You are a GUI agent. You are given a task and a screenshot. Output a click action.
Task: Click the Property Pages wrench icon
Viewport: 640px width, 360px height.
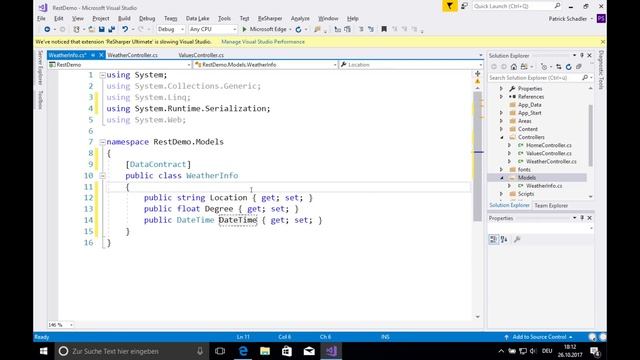tap(517, 240)
